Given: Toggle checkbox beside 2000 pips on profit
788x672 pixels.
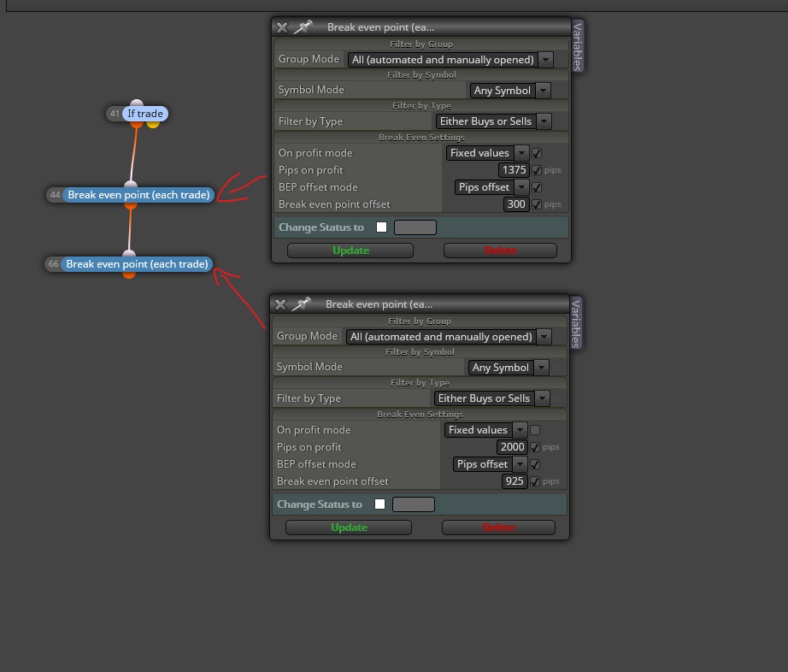Looking at the screenshot, I should click(x=535, y=447).
